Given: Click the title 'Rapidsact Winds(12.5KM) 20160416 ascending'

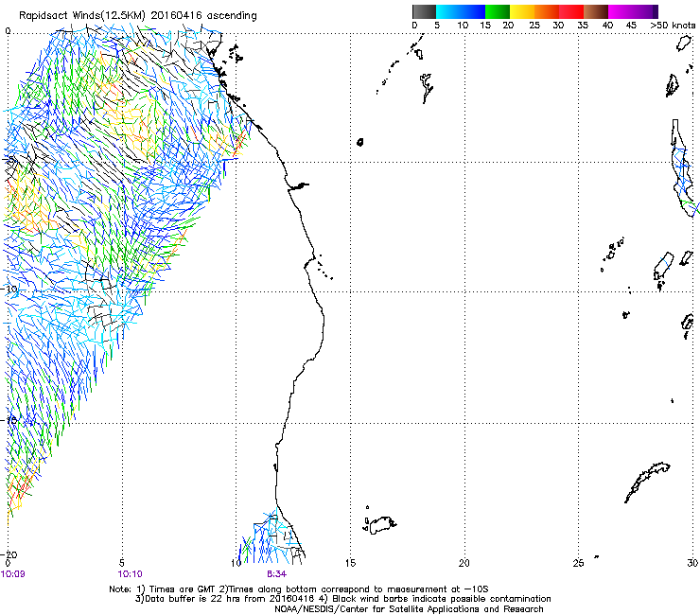Looking at the screenshot, I should click(x=138, y=16).
